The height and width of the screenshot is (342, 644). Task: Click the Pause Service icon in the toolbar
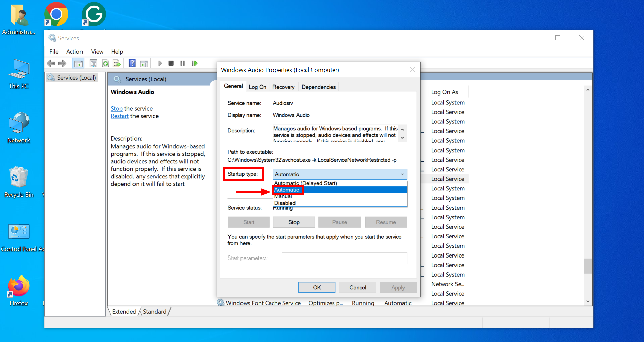[x=182, y=63]
